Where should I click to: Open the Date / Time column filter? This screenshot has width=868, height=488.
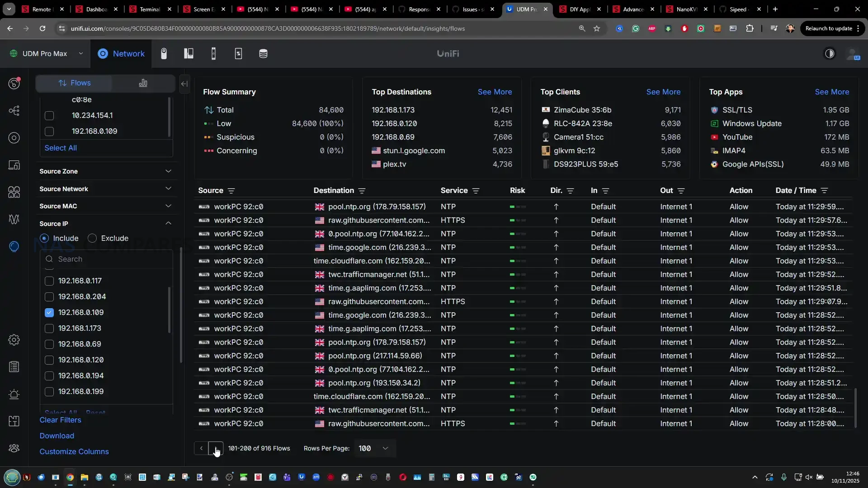[x=824, y=191]
